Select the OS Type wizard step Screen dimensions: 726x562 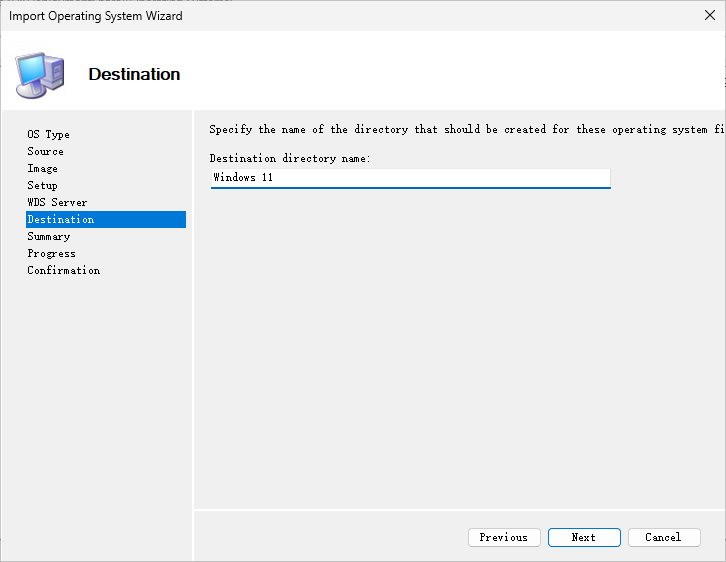(x=48, y=134)
